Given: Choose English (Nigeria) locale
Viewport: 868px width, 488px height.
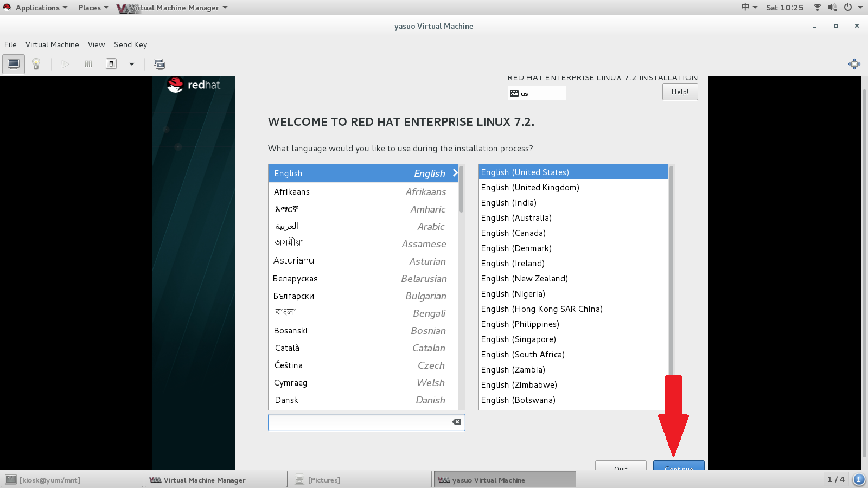Looking at the screenshot, I should [573, 294].
